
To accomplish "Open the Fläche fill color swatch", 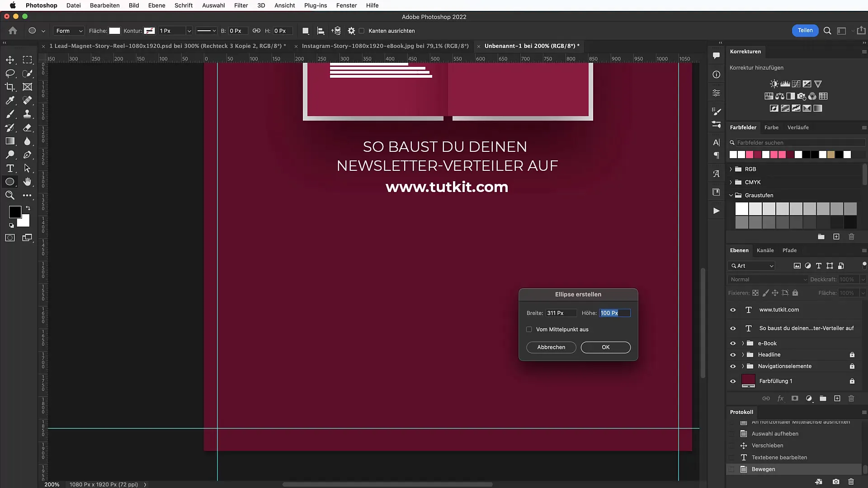I will coord(115,31).
